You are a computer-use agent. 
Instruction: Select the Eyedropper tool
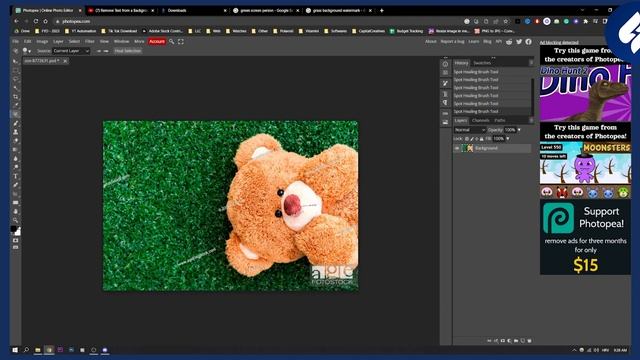(16, 105)
